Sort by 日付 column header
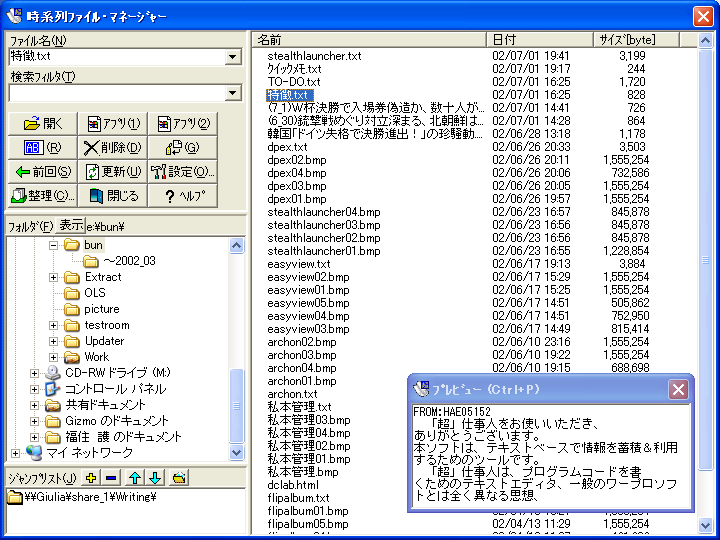 tap(540, 40)
